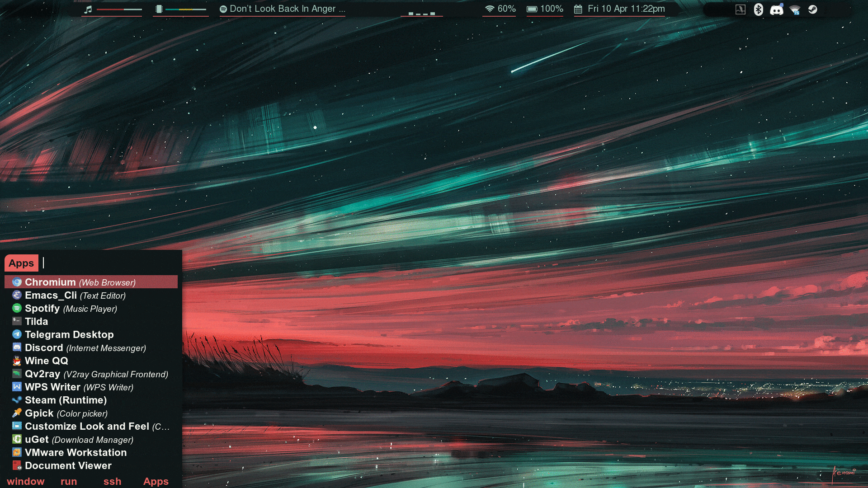868x488 pixels.
Task: Select Customize Look and Feel entry
Action: (87, 426)
